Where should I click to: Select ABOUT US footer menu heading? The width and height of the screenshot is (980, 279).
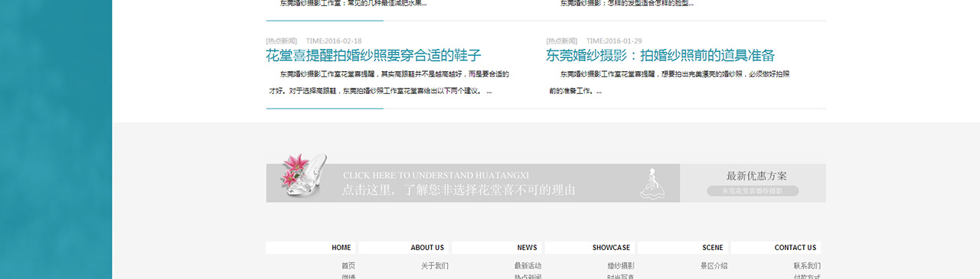[427, 248]
